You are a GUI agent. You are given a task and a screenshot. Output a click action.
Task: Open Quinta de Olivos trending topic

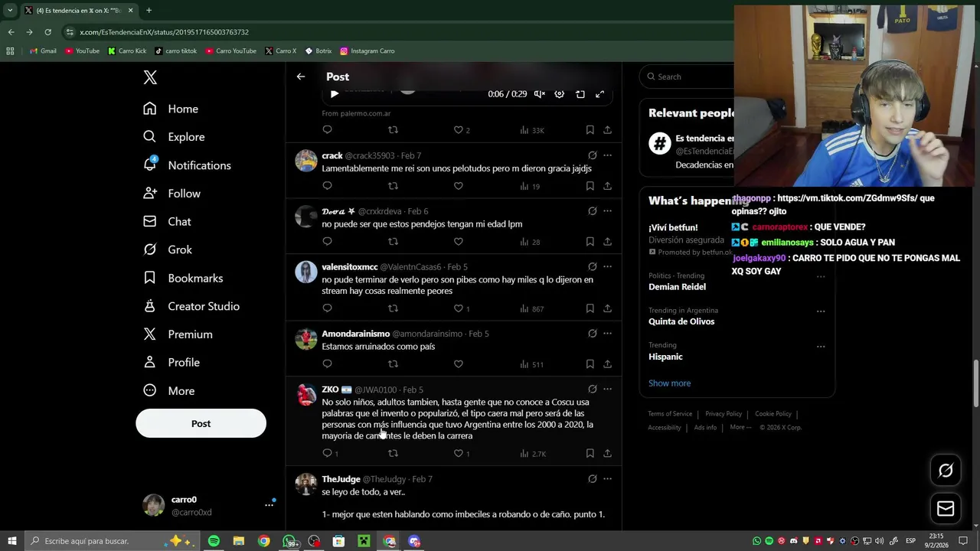click(x=681, y=322)
